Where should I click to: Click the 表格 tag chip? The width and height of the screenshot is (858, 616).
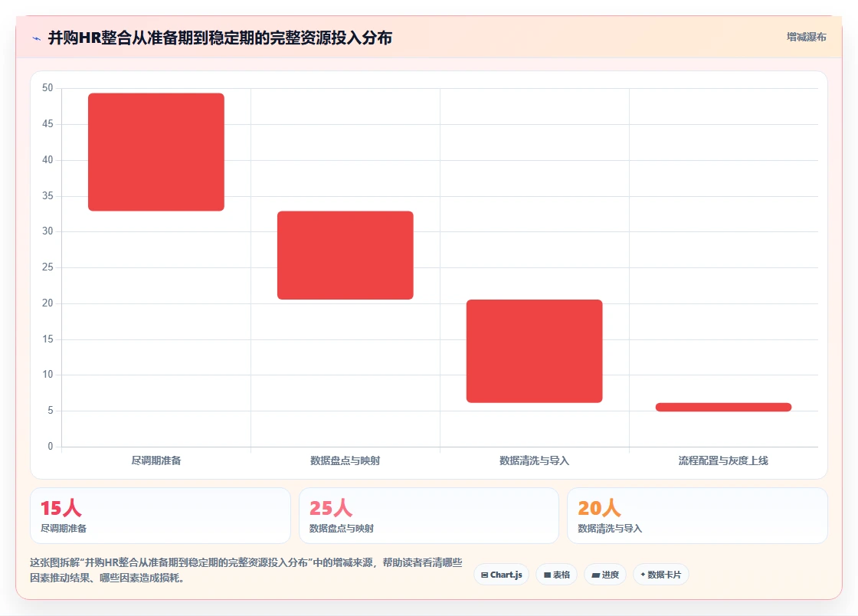[x=556, y=575]
